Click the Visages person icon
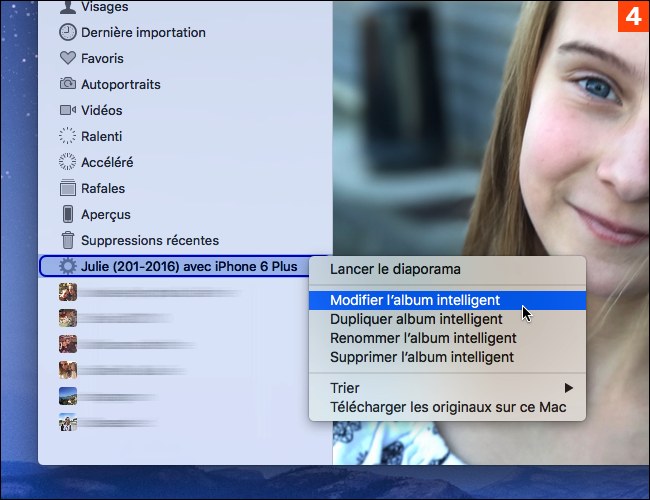Viewport: 650px width, 500px height. [68, 7]
